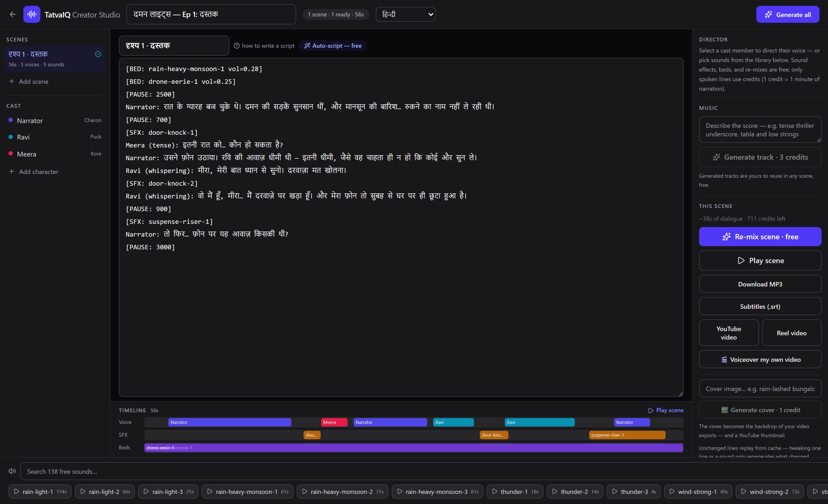Click Ravi's teal color dot
Screen dimensions: 828x504
(x=10, y=137)
